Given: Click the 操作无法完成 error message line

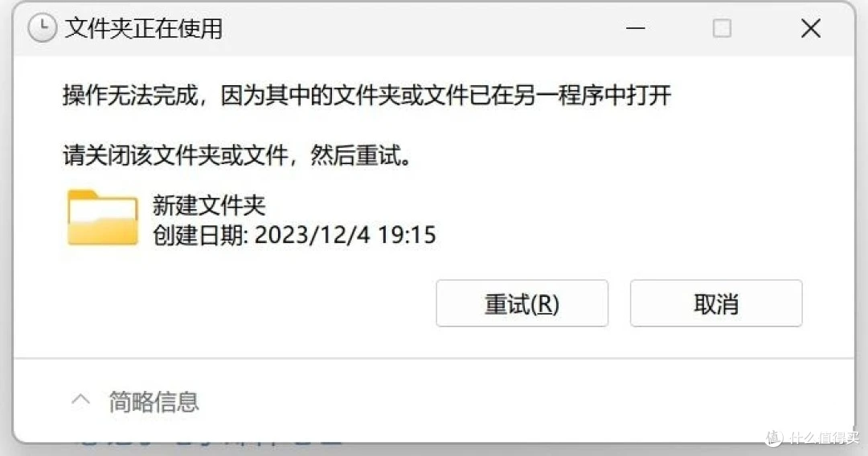Looking at the screenshot, I should 367,95.
